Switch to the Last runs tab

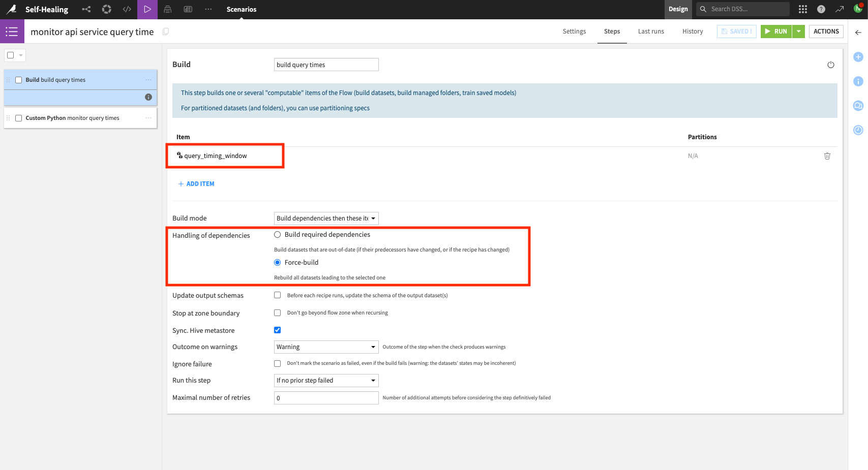pyautogui.click(x=651, y=31)
